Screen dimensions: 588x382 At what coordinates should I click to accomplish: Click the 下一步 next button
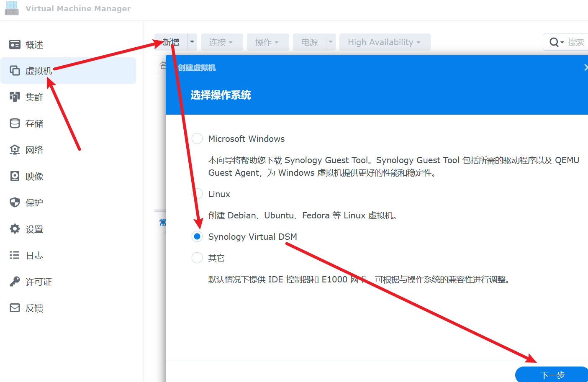pyautogui.click(x=552, y=374)
